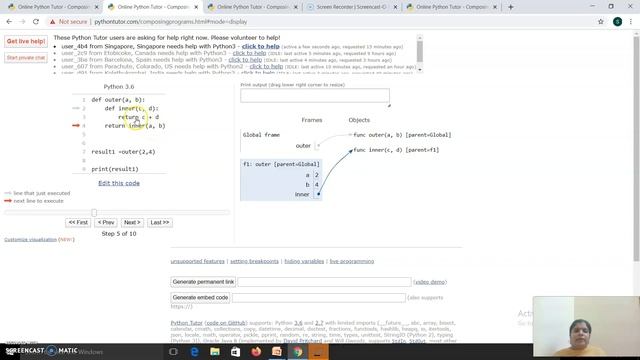The width and height of the screenshot is (640, 360).
Task: Open the Chrome profile avatar
Action: 618,22
